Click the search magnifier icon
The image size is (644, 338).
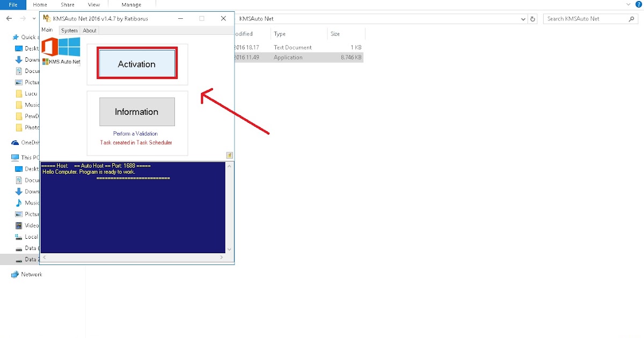coord(632,19)
